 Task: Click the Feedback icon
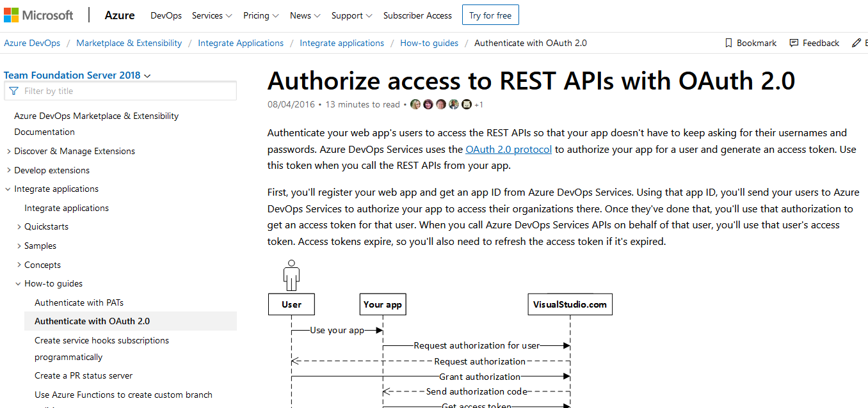tap(794, 43)
